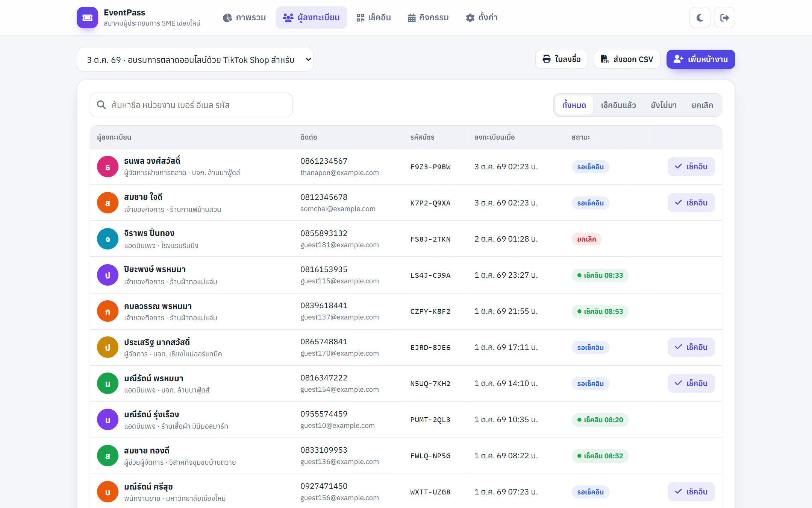This screenshot has width=812, height=508.
Task: Click email thanapon@example.com
Action: click(339, 173)
